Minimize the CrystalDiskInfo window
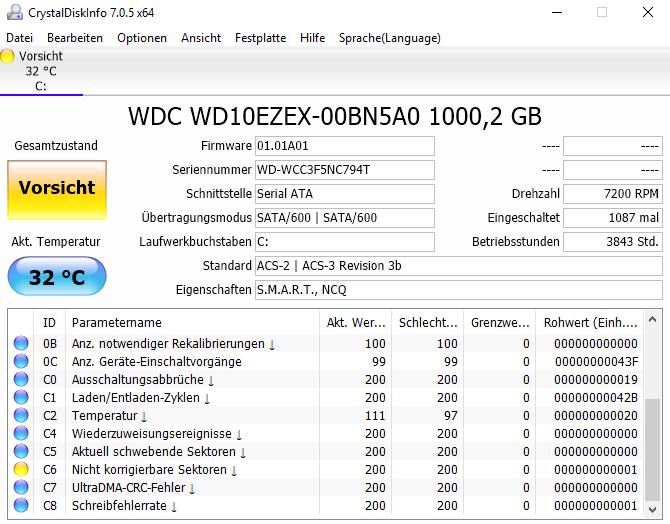 coord(557,12)
